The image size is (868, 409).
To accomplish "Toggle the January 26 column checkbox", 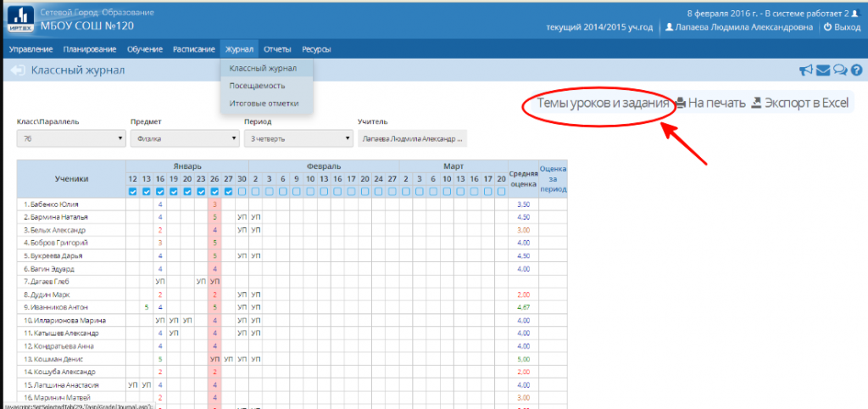I will point(214,191).
